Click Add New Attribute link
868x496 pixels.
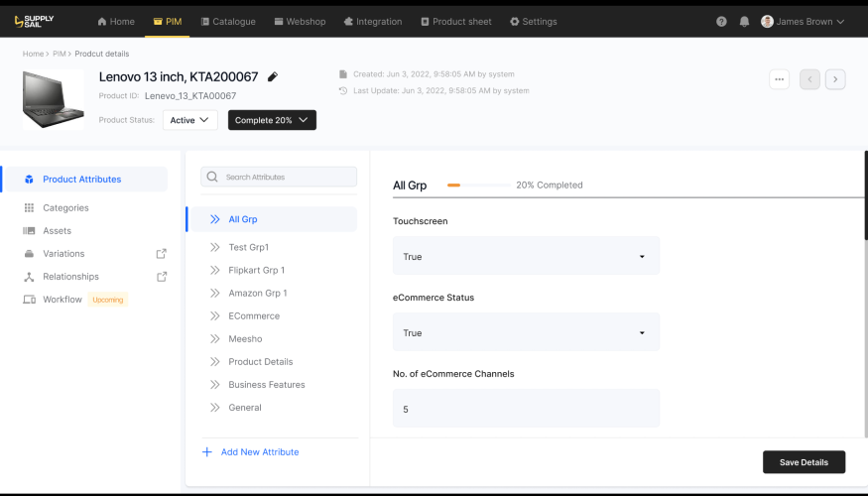251,452
